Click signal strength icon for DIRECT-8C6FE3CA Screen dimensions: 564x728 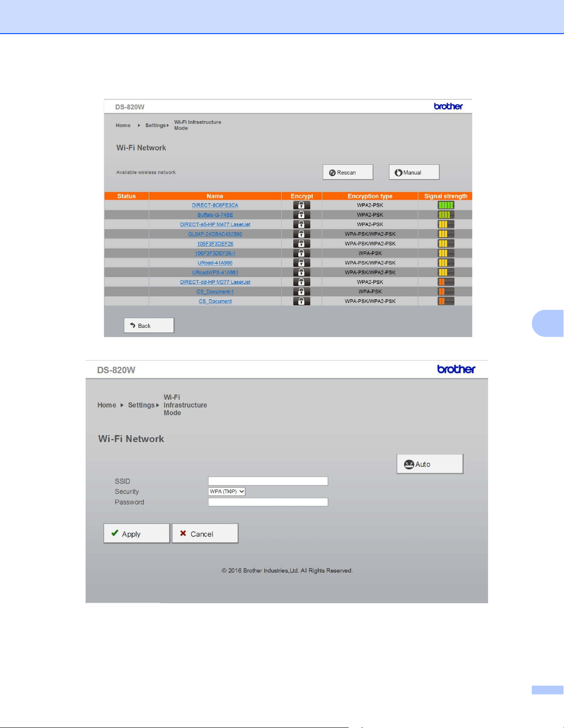click(446, 205)
